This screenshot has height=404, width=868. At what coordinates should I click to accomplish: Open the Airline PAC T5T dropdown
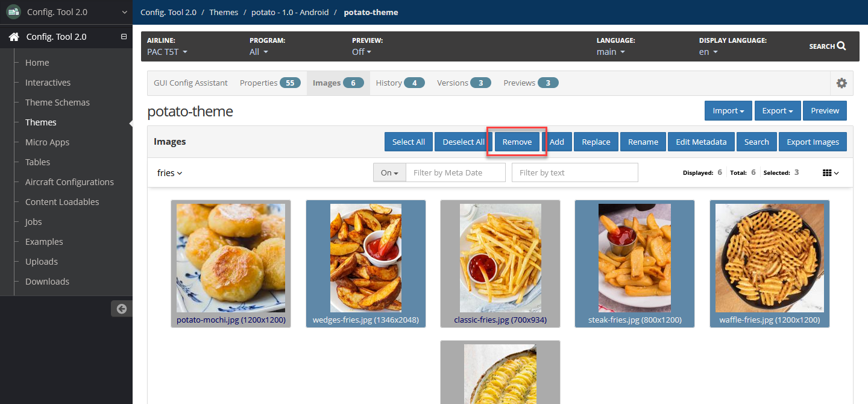(167, 52)
